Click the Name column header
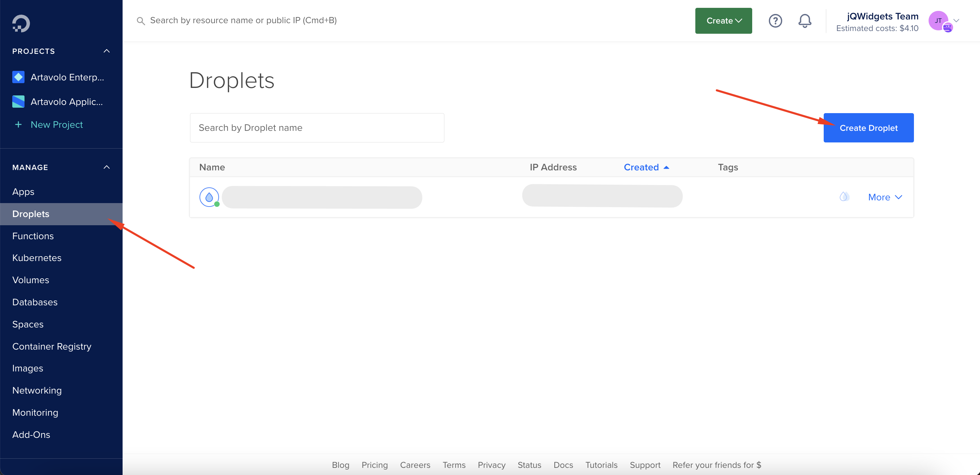Screen dimensions: 980x475 click(x=212, y=167)
